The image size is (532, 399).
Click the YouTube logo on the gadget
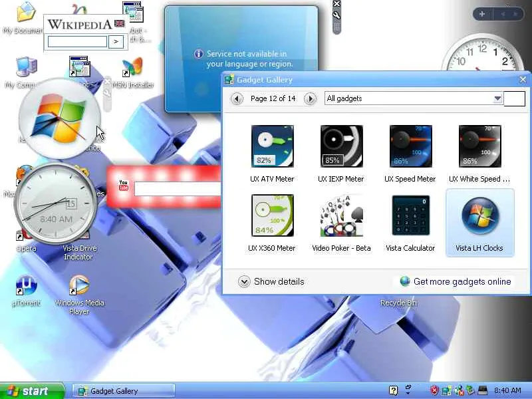point(124,186)
